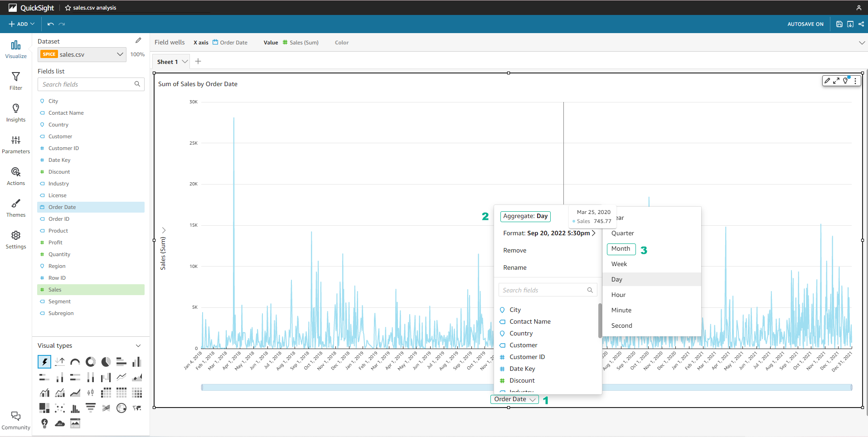Select the Profit field in Fields list
The height and width of the screenshot is (437, 868).
(91, 243)
